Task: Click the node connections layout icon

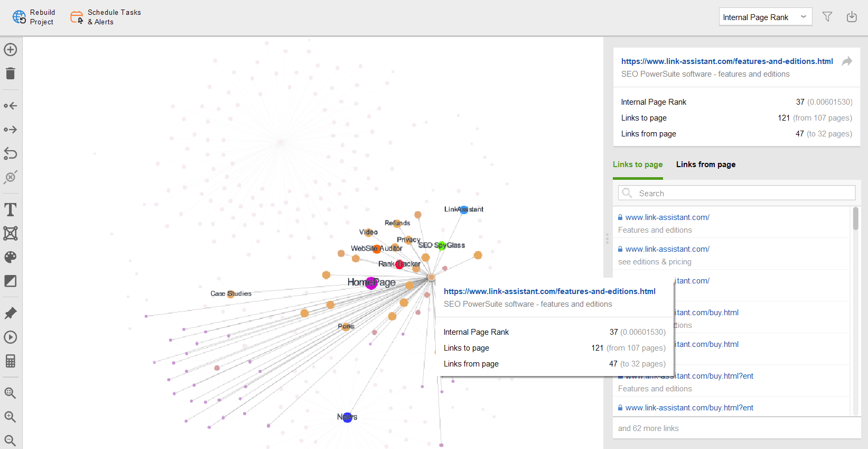Action: point(11,233)
